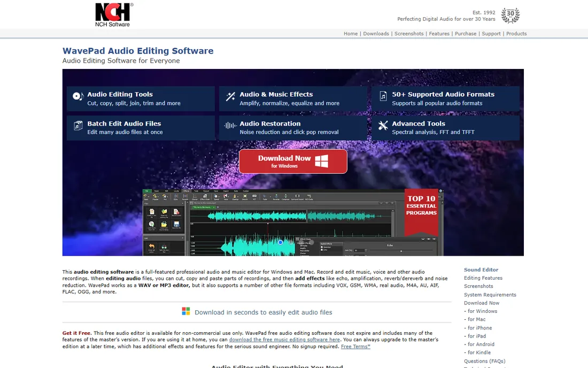Viewport: 588px width, 368px height.
Task: Open the Audio & Music Effects card
Action: [x=293, y=98]
